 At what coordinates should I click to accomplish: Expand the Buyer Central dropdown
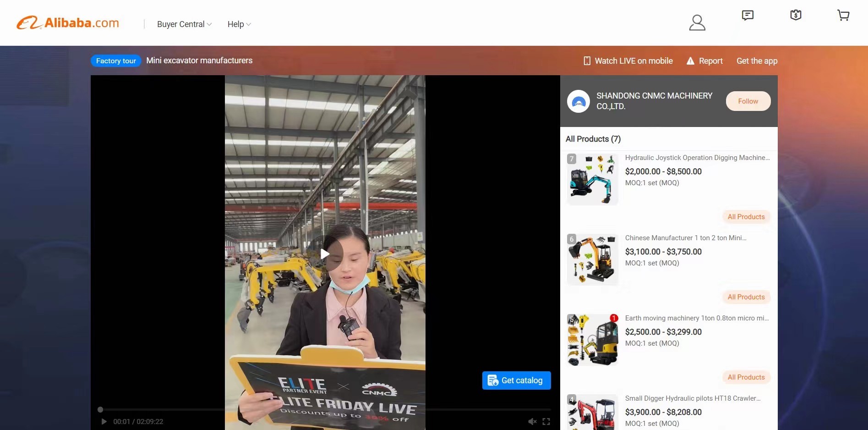pos(184,24)
